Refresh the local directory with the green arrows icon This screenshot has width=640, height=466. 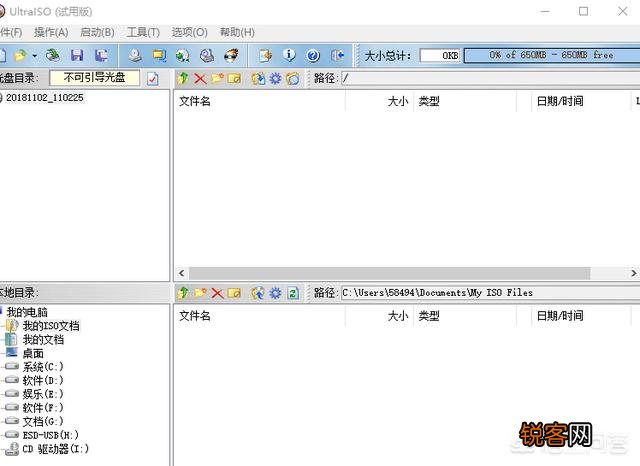[x=293, y=293]
